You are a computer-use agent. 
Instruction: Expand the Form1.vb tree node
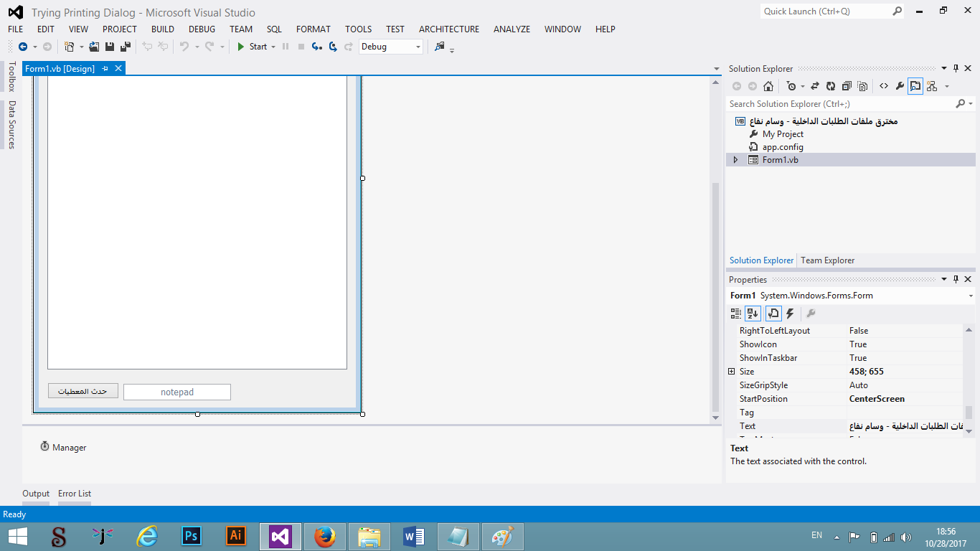coord(735,159)
